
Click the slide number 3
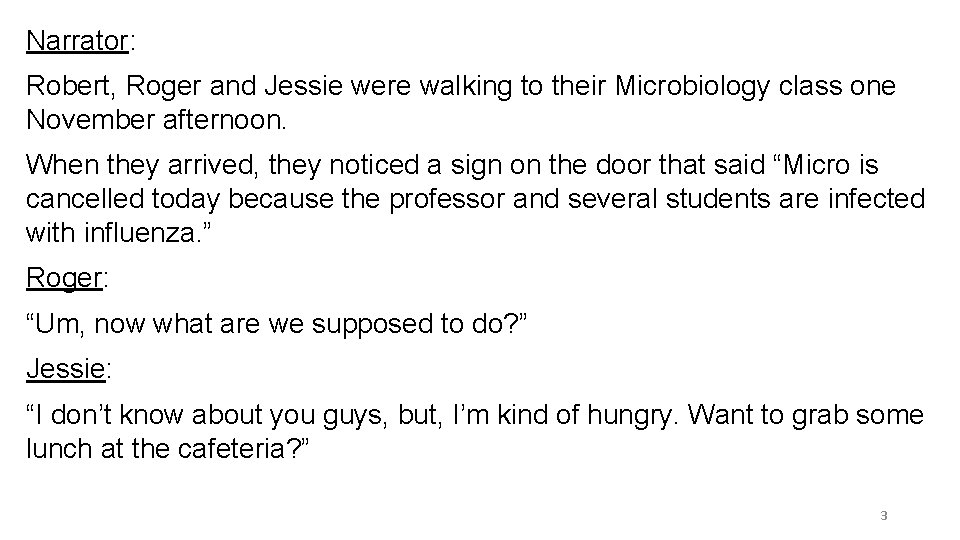[884, 516]
